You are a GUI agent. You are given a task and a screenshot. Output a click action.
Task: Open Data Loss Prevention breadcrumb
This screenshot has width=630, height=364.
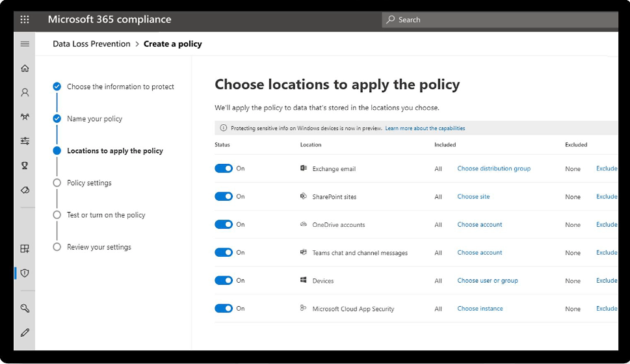click(x=92, y=44)
